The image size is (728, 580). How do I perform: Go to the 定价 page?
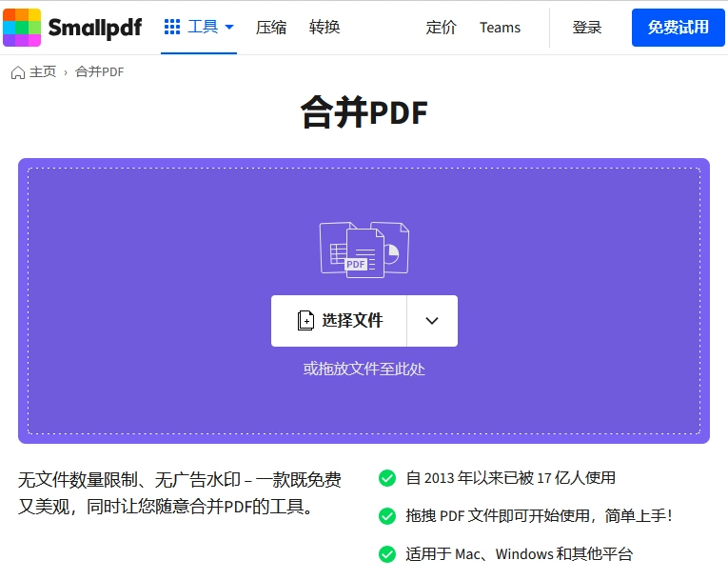(441, 28)
